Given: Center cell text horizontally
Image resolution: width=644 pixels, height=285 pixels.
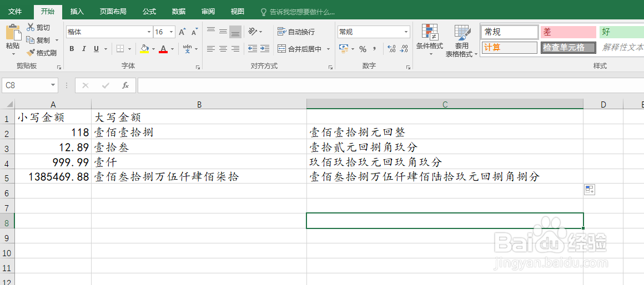Looking at the screenshot, I should pyautogui.click(x=223, y=49).
